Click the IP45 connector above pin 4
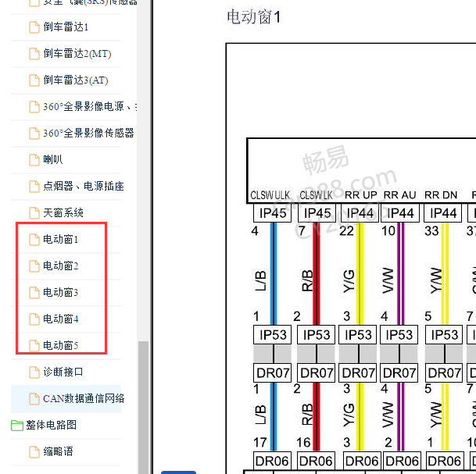The width and height of the screenshot is (476, 474). (272, 213)
